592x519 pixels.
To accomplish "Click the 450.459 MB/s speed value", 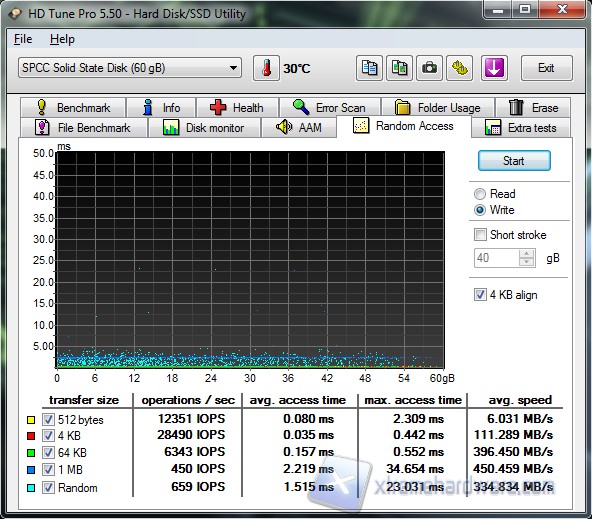I will click(513, 469).
